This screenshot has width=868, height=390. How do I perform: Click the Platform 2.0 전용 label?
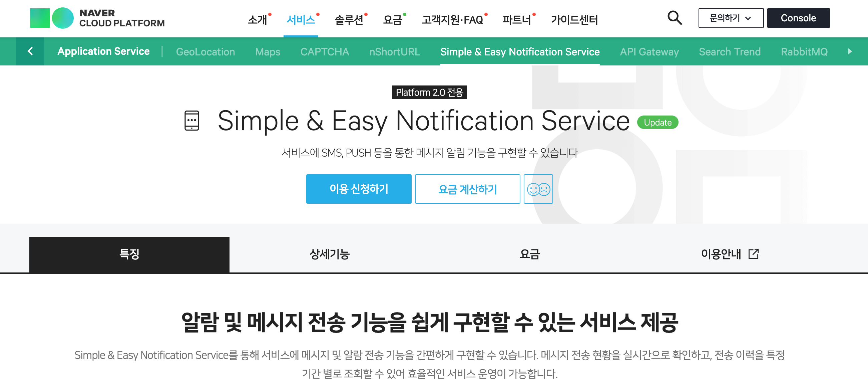(x=429, y=92)
